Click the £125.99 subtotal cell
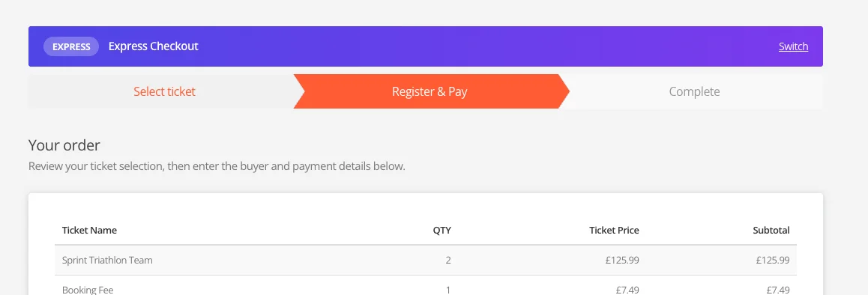This screenshot has height=295, width=868. 773,260
